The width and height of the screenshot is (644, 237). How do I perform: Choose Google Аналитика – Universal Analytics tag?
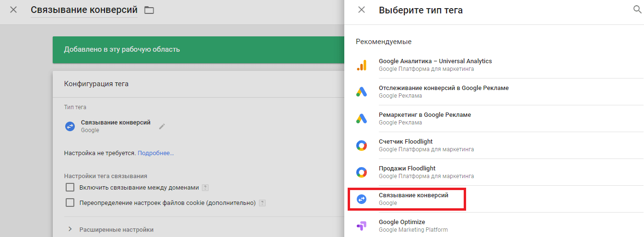tap(435, 61)
